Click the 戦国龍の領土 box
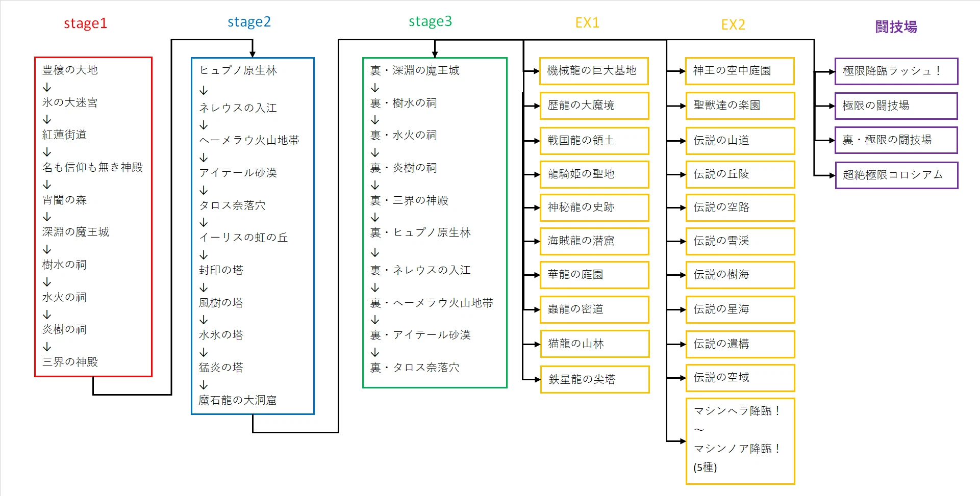Image resolution: width=980 pixels, height=496 pixels. (594, 141)
